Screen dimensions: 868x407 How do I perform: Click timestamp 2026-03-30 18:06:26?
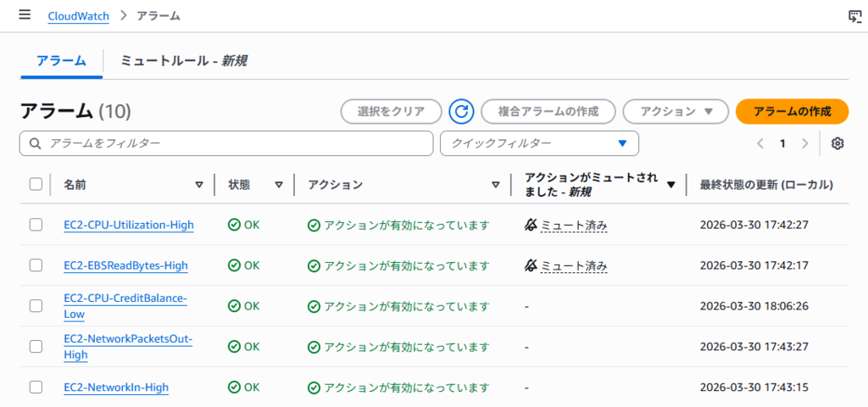coord(754,305)
